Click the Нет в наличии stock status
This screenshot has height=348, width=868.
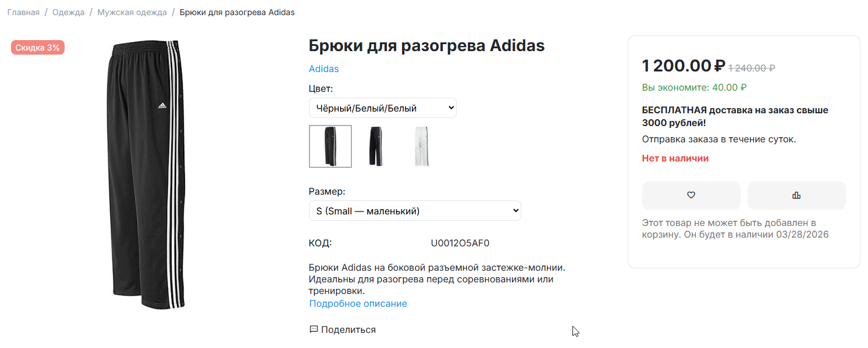pos(675,158)
